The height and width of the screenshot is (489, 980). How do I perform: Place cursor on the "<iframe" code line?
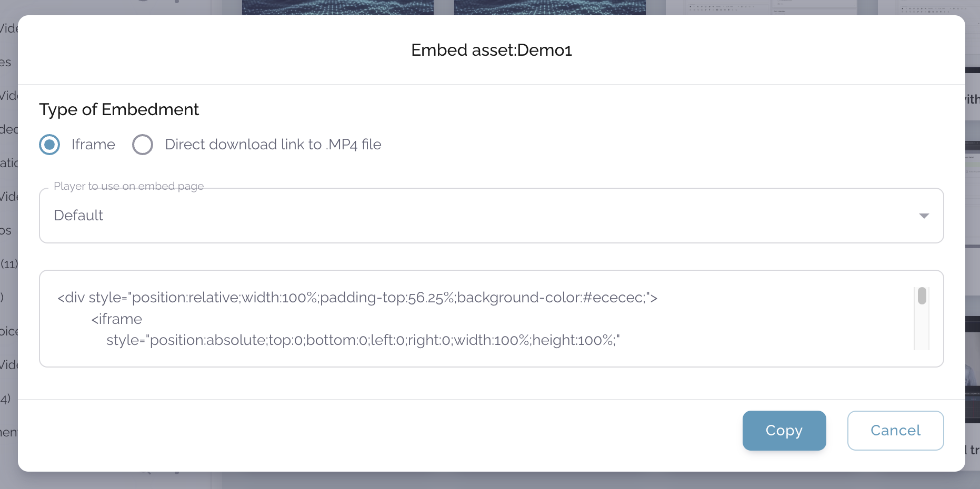tap(116, 319)
